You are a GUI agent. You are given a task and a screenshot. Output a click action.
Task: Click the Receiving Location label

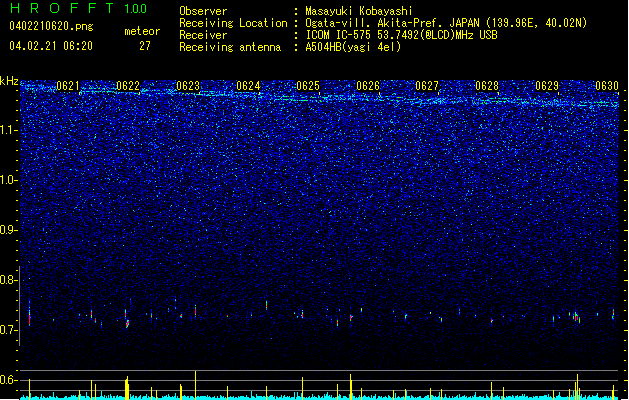click(x=233, y=23)
